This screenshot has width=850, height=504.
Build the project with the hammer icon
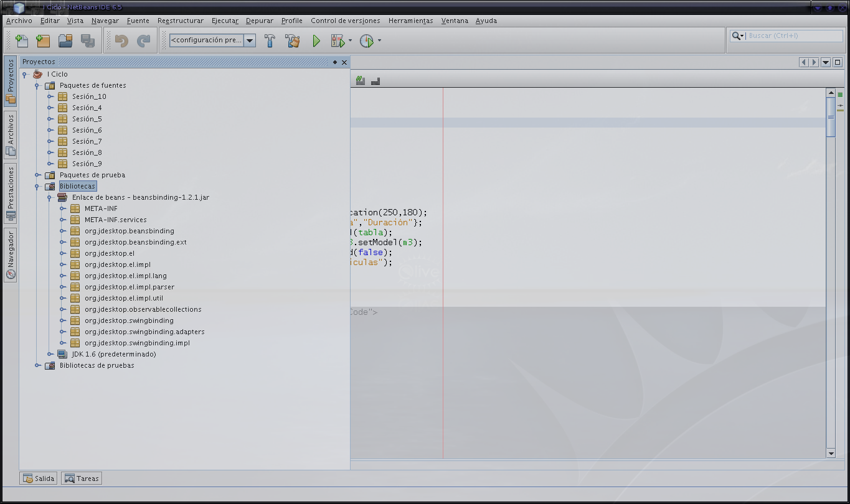coord(270,41)
